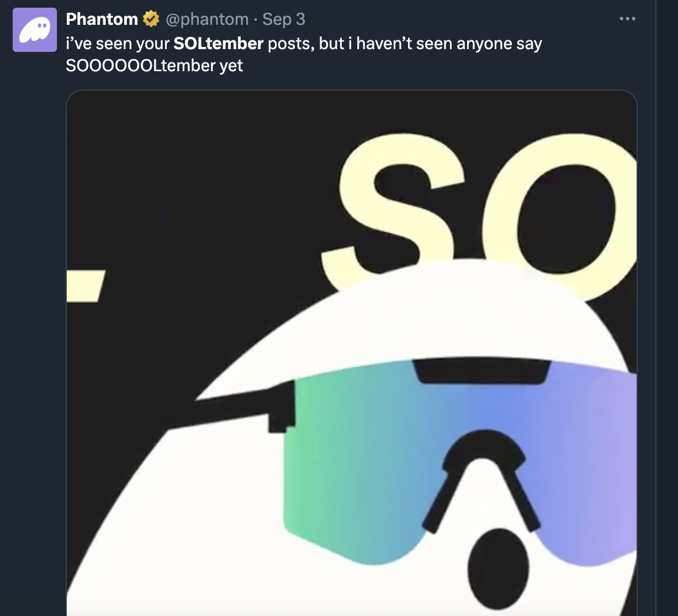Open the Phantom profile by clicking the display name
This screenshot has height=616, width=678.
coord(102,18)
